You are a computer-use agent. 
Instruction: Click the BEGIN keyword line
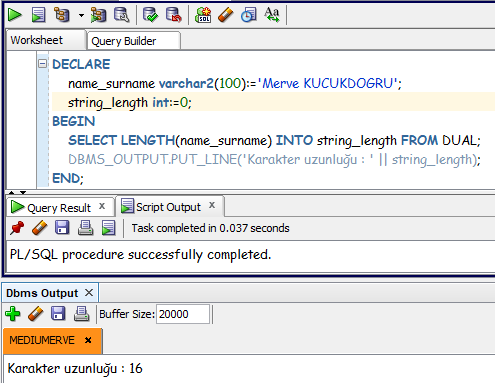(x=74, y=121)
